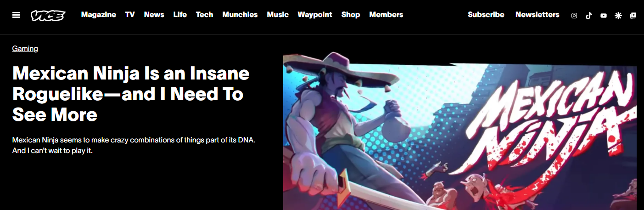Click the starred collection icon
644x210 pixels.
click(633, 16)
